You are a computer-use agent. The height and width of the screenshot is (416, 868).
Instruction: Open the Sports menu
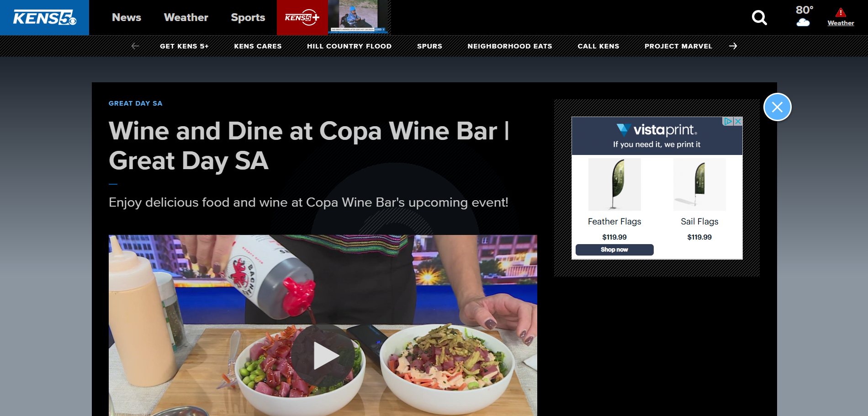point(248,17)
